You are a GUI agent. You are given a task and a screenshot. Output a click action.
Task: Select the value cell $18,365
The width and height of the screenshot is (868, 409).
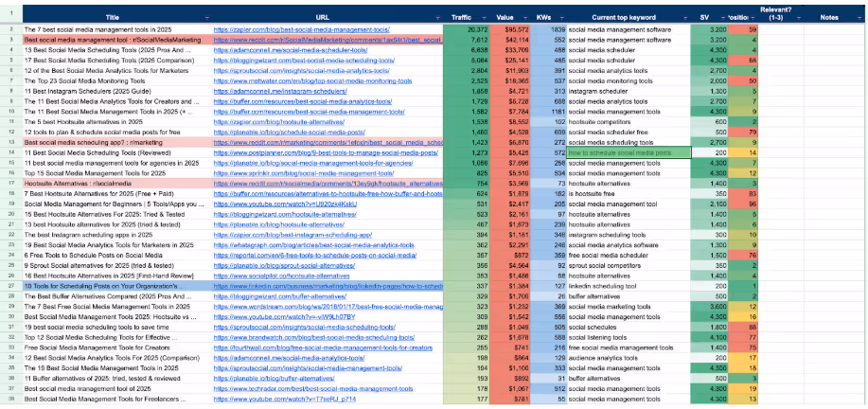click(510, 80)
